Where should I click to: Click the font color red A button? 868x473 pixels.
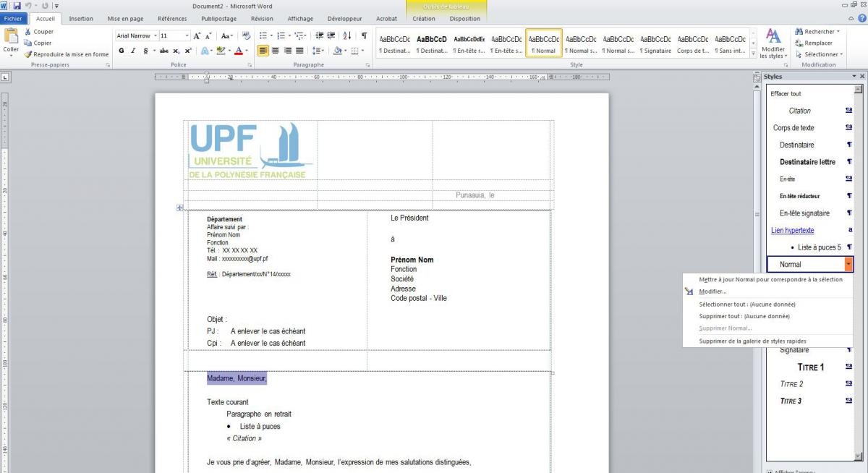click(239, 51)
